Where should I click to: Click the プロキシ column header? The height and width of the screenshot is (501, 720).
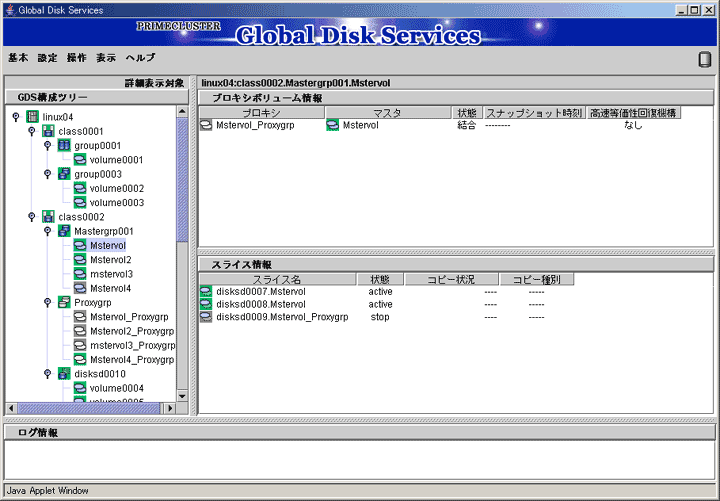262,113
